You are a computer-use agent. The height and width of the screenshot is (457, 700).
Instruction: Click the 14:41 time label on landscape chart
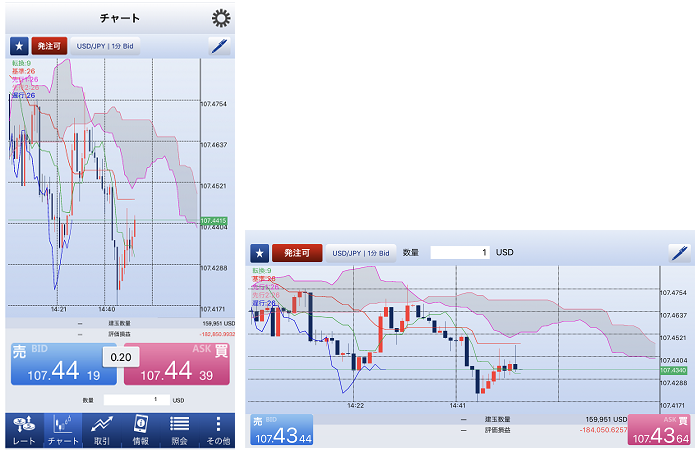tap(457, 406)
